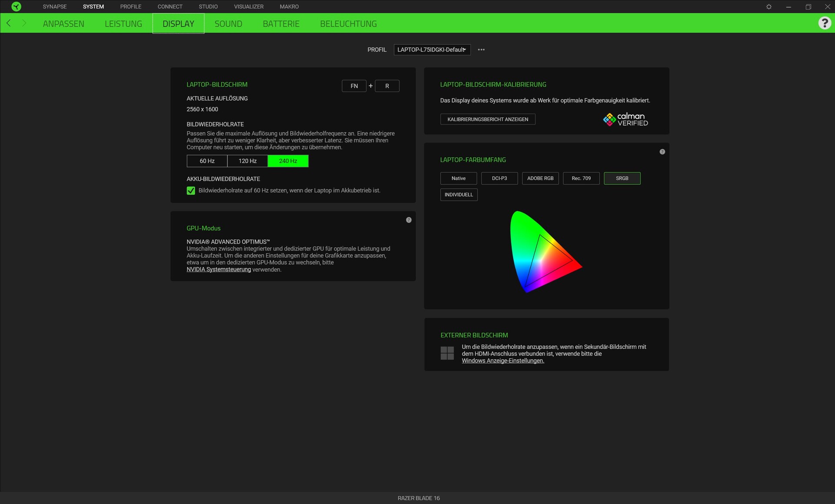Screen dimensions: 835x504
Task: Click Kalibrierungsbericht anzeigen button
Action: 488,119
